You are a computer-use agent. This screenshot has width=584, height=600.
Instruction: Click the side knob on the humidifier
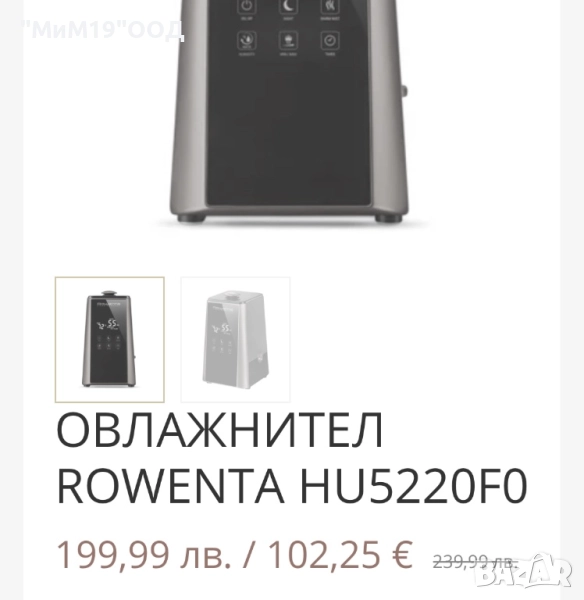point(404,91)
